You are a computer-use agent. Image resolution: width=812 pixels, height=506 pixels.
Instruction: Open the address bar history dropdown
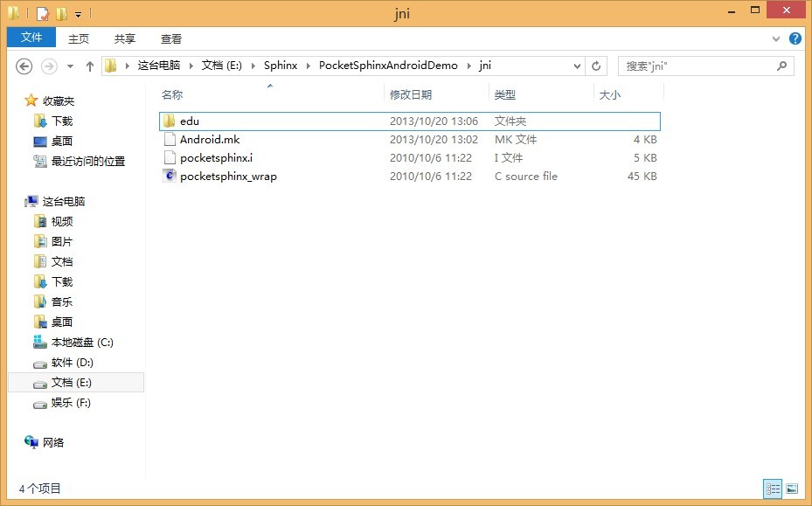click(577, 66)
